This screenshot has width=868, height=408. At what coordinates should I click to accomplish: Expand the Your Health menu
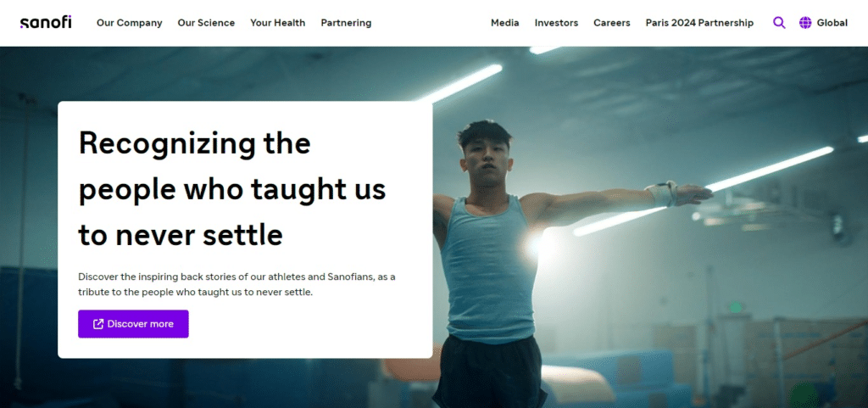(277, 23)
